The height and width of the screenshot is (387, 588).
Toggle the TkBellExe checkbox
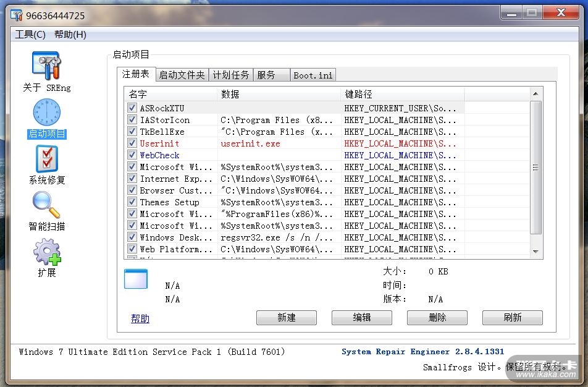(x=132, y=132)
